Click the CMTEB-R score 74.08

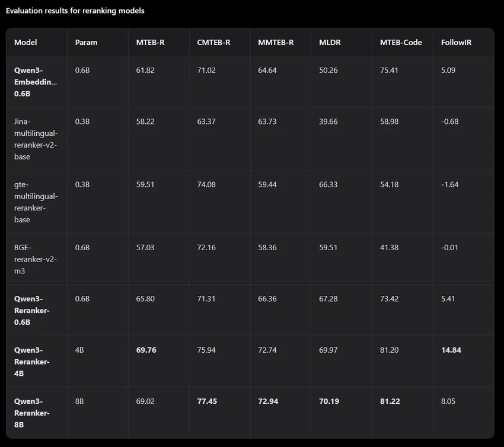pyautogui.click(x=206, y=184)
